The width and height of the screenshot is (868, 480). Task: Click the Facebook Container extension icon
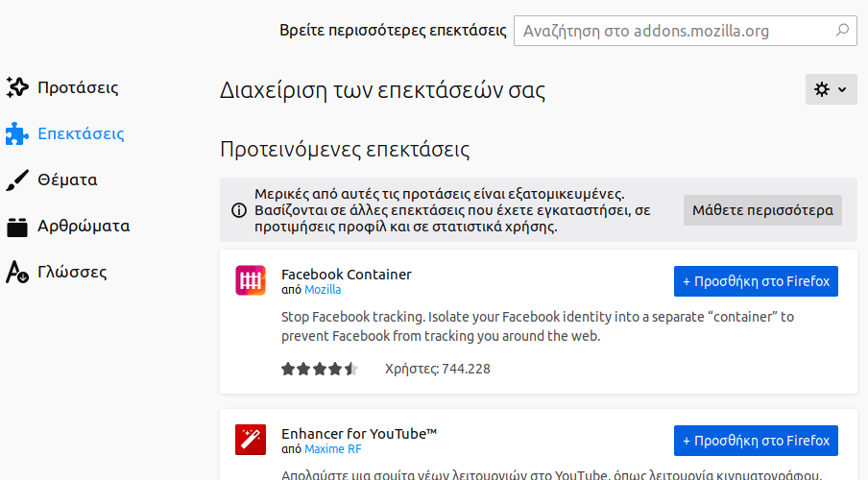(251, 280)
